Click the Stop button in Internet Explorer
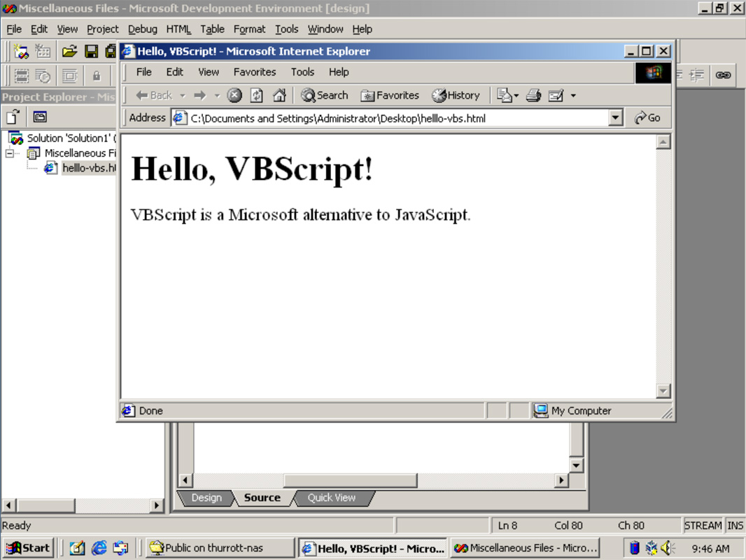This screenshot has width=746, height=560. pos(234,95)
